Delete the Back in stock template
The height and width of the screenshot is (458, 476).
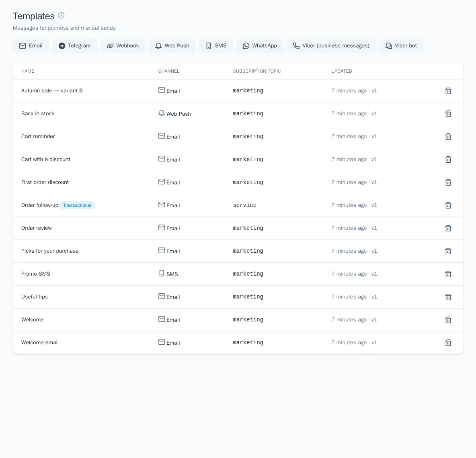[448, 114]
